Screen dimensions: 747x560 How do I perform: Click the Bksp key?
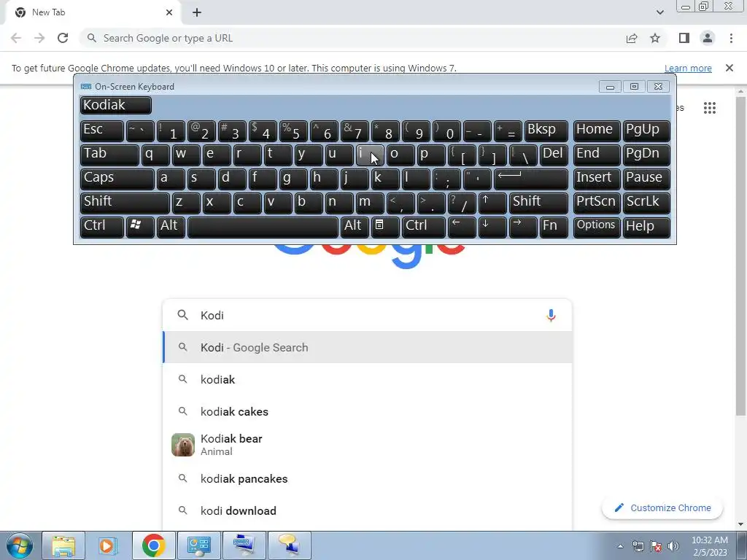pos(546,131)
